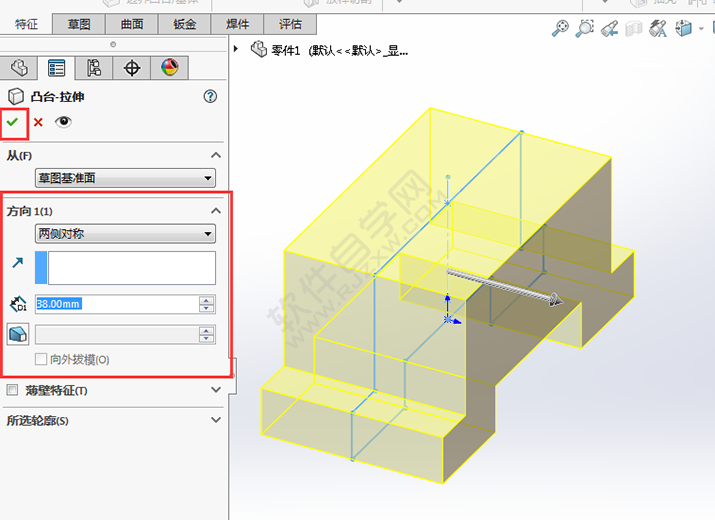Open the 草图基准面 start condition dropdown
Viewport: 715px width, 520px height.
(125, 178)
